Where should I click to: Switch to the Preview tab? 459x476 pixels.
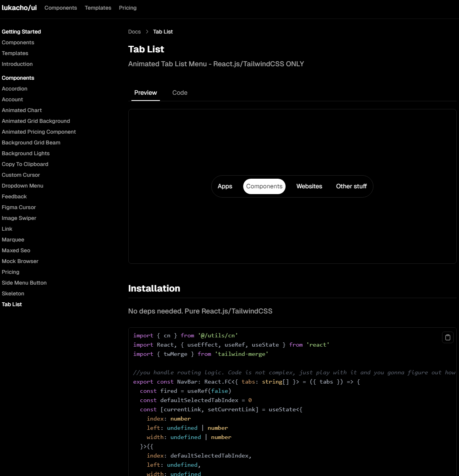click(146, 93)
